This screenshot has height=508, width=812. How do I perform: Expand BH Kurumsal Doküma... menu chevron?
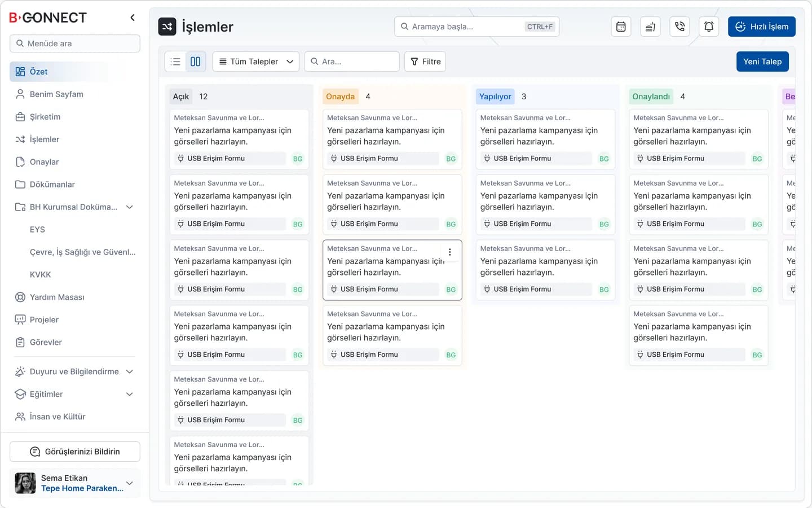coord(130,207)
